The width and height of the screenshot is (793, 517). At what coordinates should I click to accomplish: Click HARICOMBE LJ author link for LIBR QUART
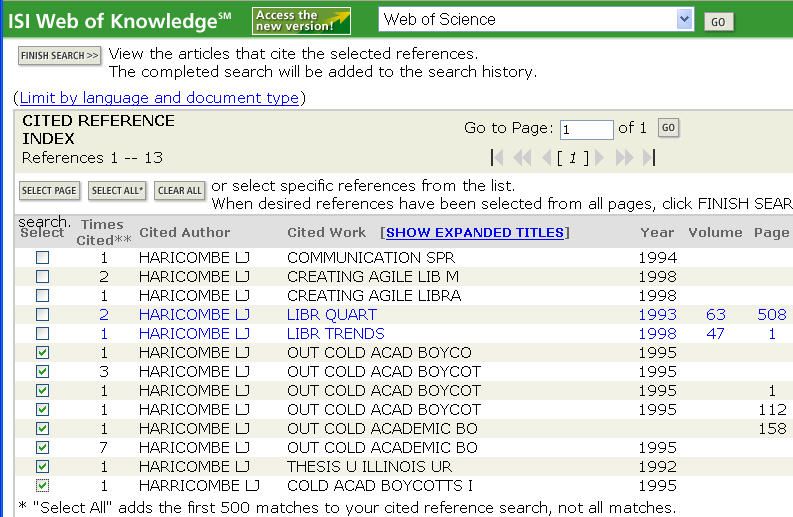tap(194, 315)
